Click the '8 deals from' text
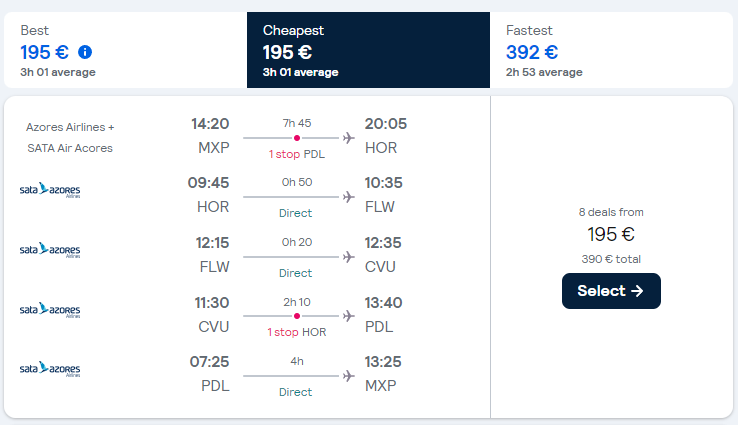The image size is (738, 425). click(611, 212)
